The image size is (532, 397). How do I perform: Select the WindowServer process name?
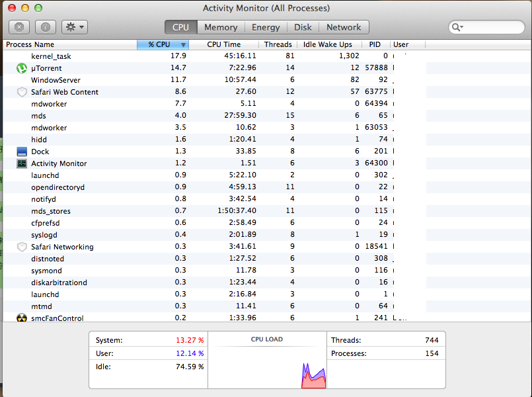[56, 80]
